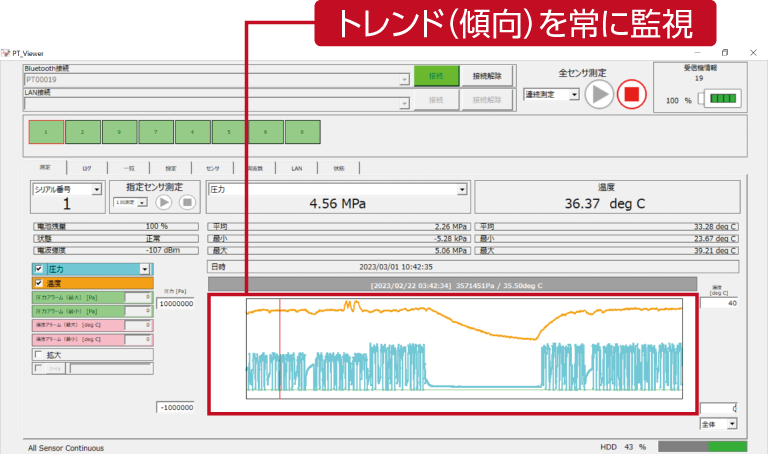
Task: Click the pressure axis maximum 10000000 field
Action: point(176,303)
